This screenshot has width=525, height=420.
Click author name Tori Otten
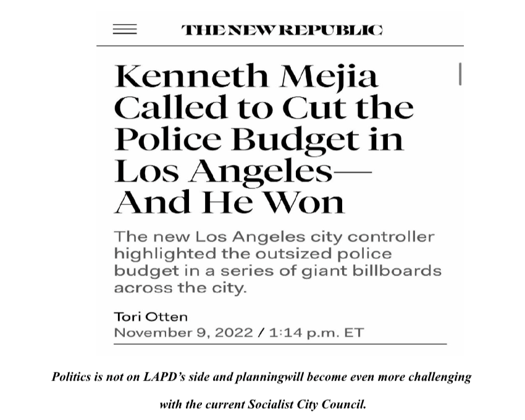[151, 316]
